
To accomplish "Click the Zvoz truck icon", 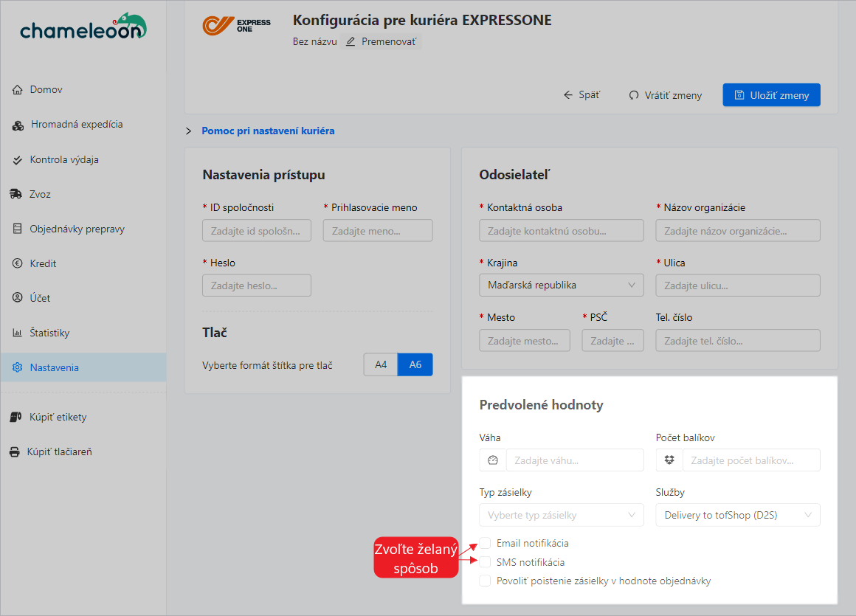I will coord(16,194).
